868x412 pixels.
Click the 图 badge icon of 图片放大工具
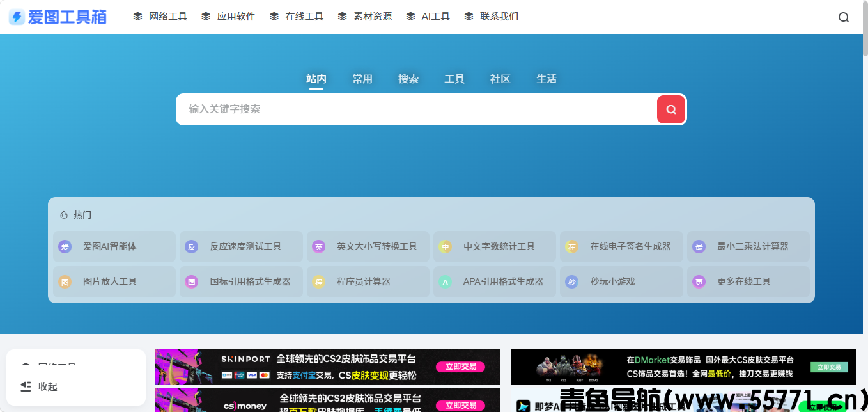click(x=65, y=281)
